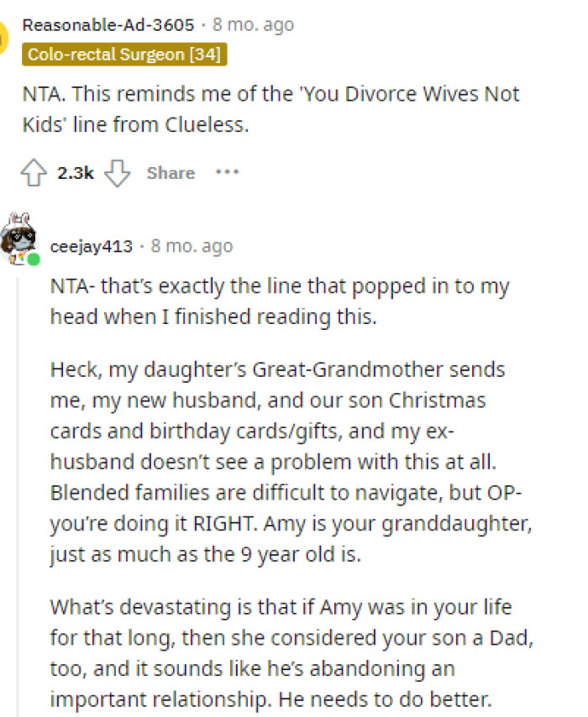The image size is (588, 717).
Task: Click Reasonable-Ad-3605's yellow avatar at the edge
Action: coord(4,35)
